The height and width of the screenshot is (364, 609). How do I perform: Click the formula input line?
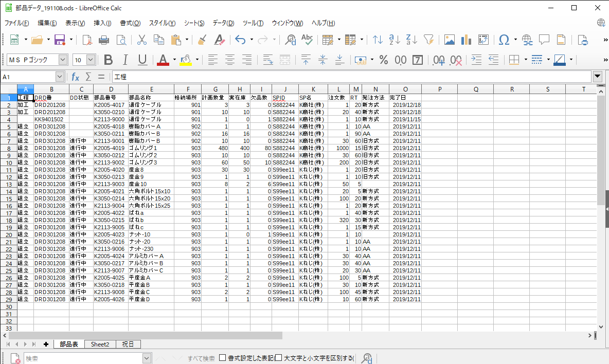coord(351,77)
